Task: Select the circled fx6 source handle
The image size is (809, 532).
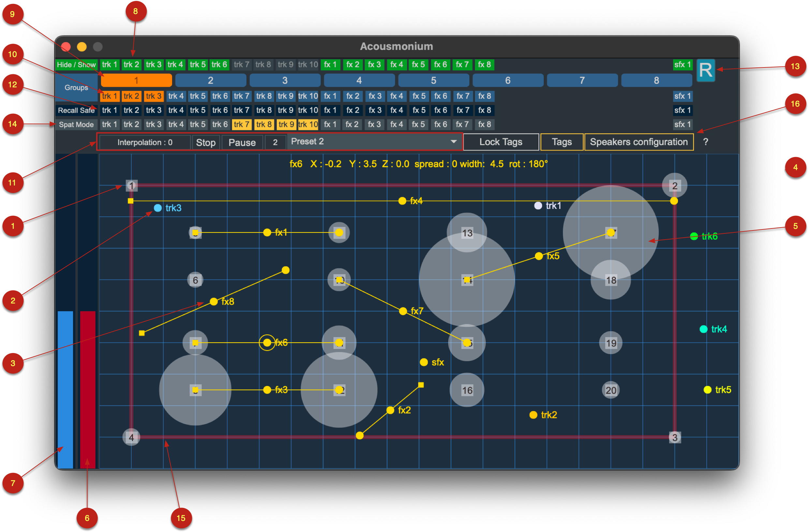Action: click(267, 343)
